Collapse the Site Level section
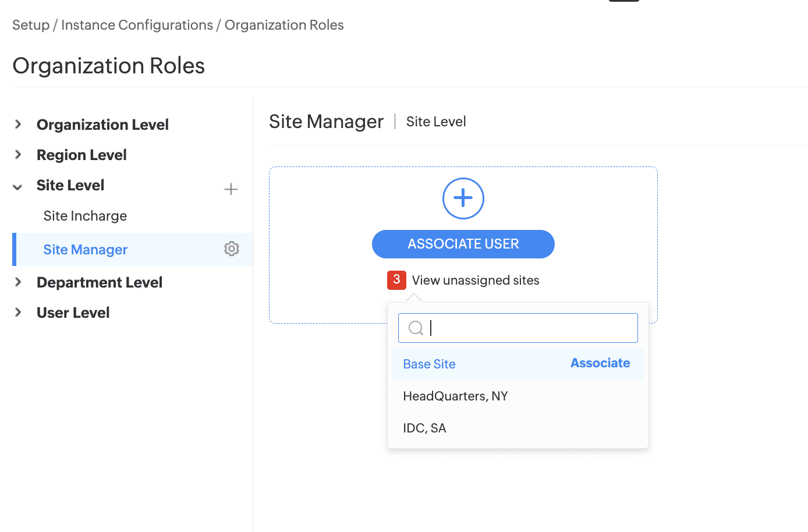This screenshot has height=532, width=808. (x=18, y=186)
